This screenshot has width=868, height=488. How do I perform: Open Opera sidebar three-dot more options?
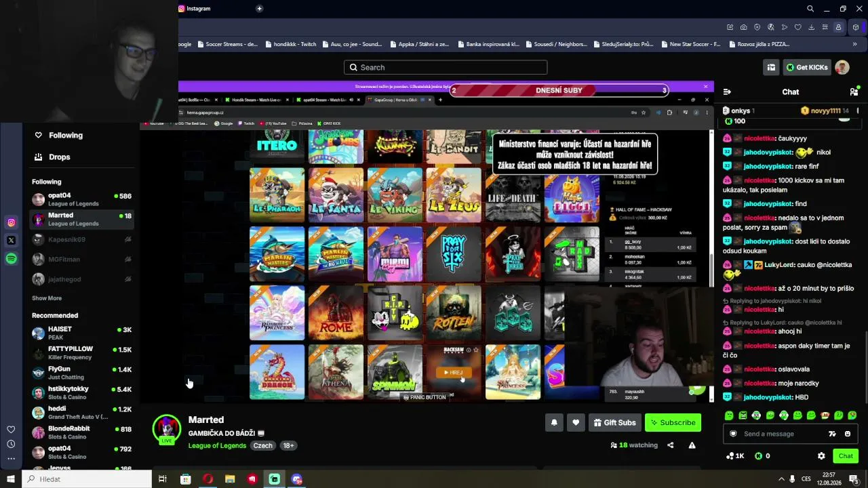(x=11, y=459)
